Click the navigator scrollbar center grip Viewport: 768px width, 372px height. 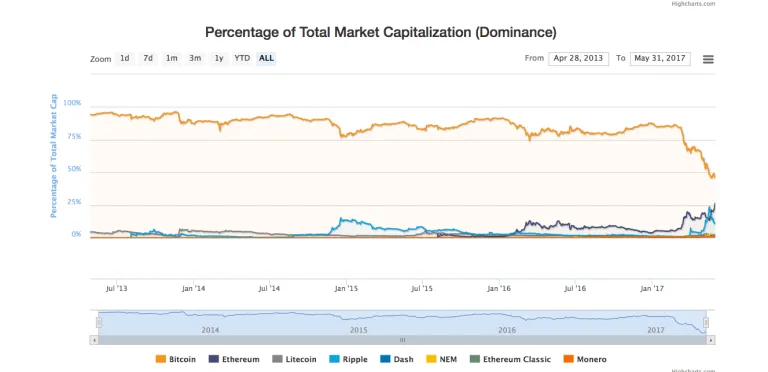pos(403,340)
